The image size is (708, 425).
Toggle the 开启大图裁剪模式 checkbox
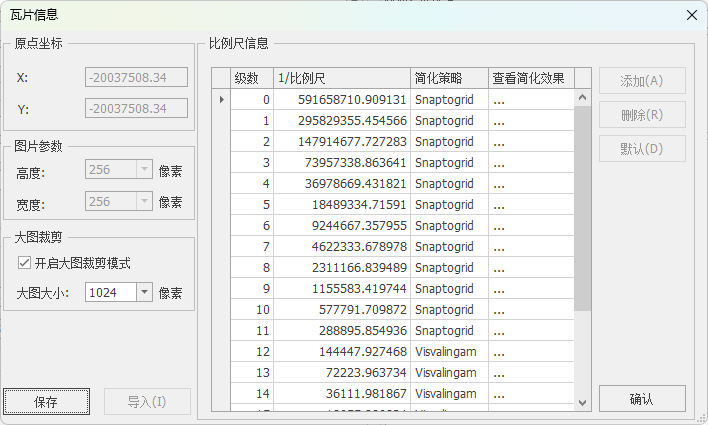25,263
